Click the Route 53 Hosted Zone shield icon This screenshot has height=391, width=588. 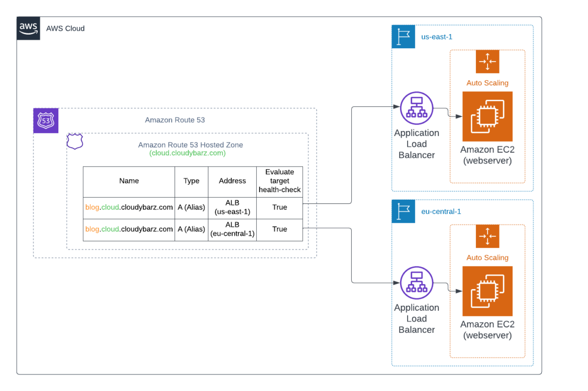[x=74, y=141]
